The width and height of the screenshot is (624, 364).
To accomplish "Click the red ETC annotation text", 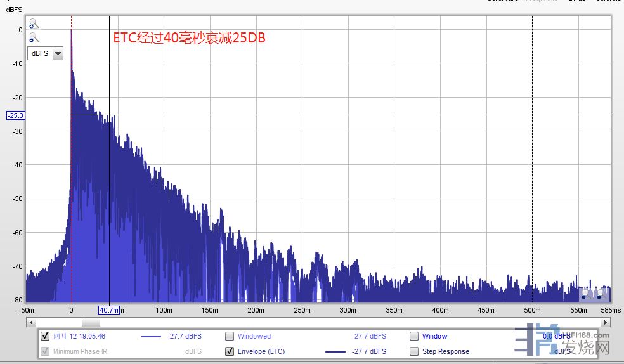I will 189,38.
